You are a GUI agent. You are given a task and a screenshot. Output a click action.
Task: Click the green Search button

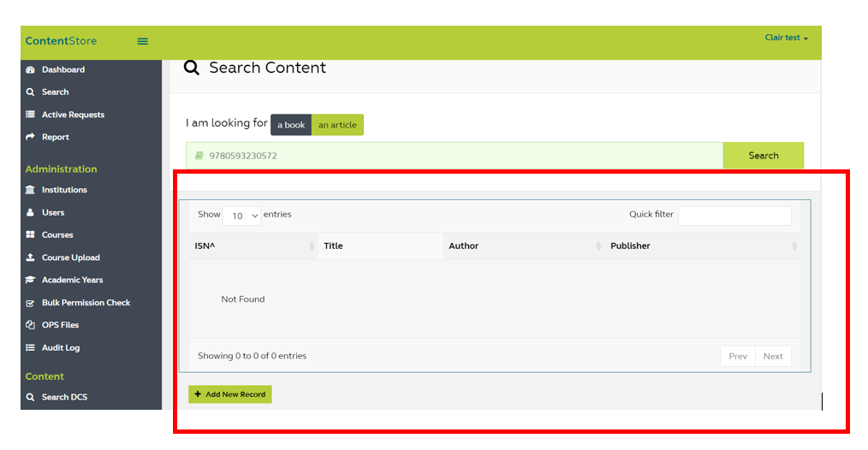tap(763, 156)
